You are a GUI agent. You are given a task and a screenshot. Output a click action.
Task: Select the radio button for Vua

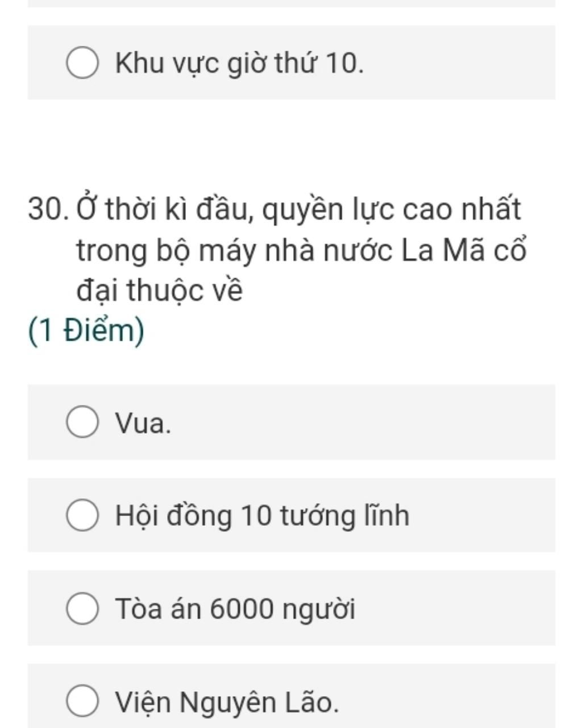click(x=83, y=423)
